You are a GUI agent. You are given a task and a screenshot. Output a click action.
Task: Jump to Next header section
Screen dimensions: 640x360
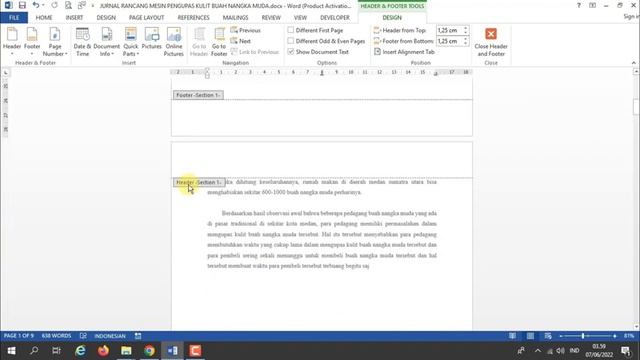(240, 41)
